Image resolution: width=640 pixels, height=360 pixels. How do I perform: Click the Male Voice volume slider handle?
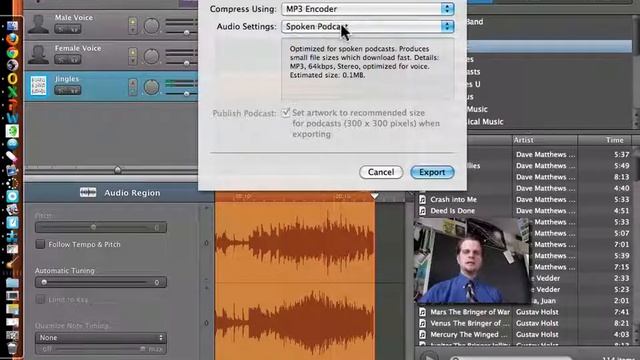[x=187, y=32]
